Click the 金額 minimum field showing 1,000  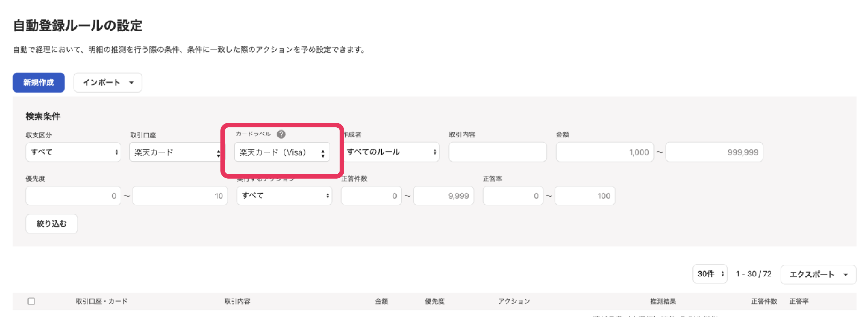click(x=605, y=152)
